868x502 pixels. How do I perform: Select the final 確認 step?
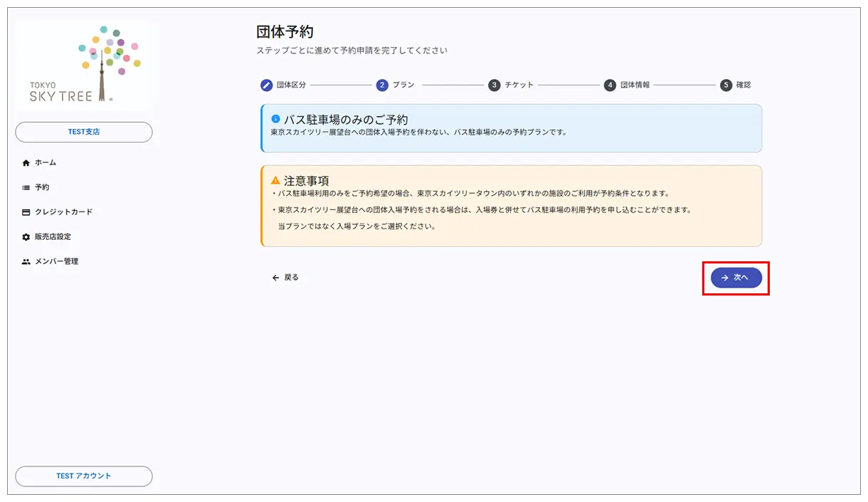click(726, 85)
